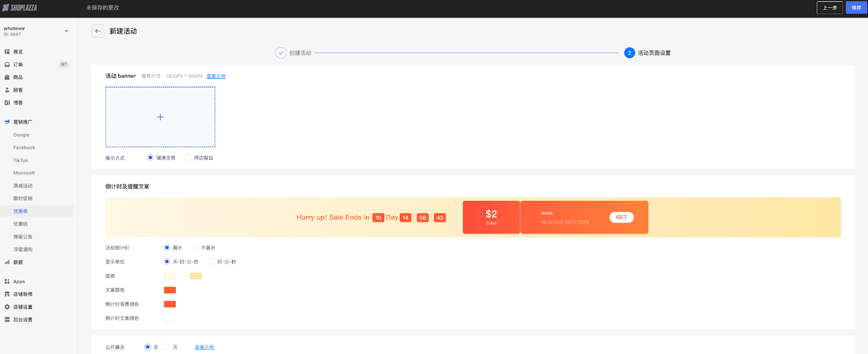Viewport: 868px width, 354px height.
Task: Open 弹窗公告 menu item
Action: tap(23, 237)
